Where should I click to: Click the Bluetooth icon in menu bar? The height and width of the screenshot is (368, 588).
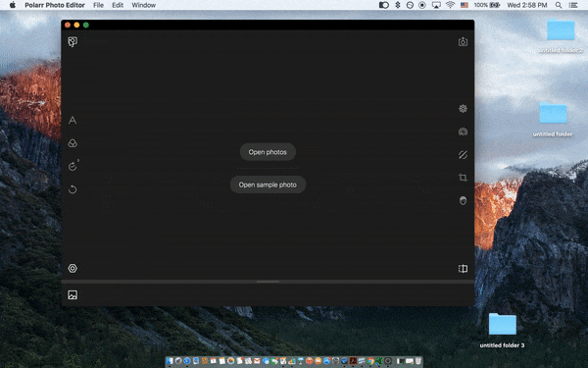pos(398,5)
